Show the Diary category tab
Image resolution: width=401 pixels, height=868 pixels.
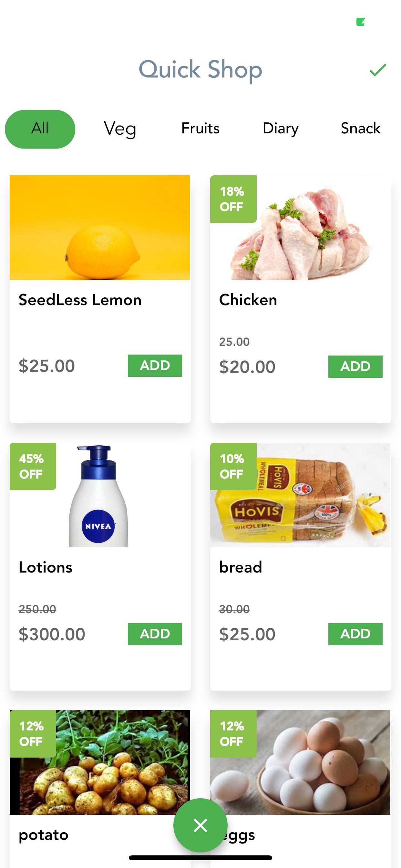(x=280, y=129)
